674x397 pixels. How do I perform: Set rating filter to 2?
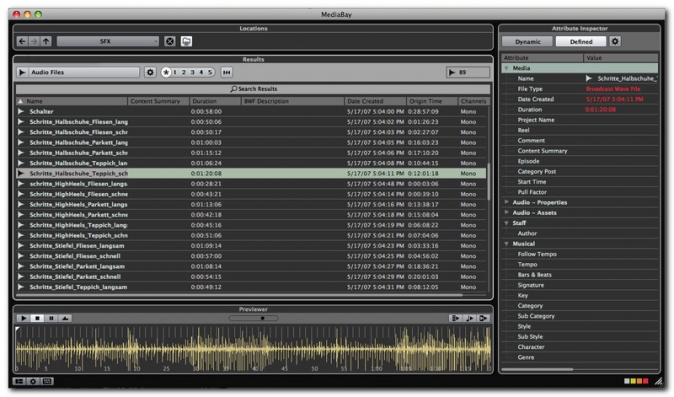pos(184,72)
